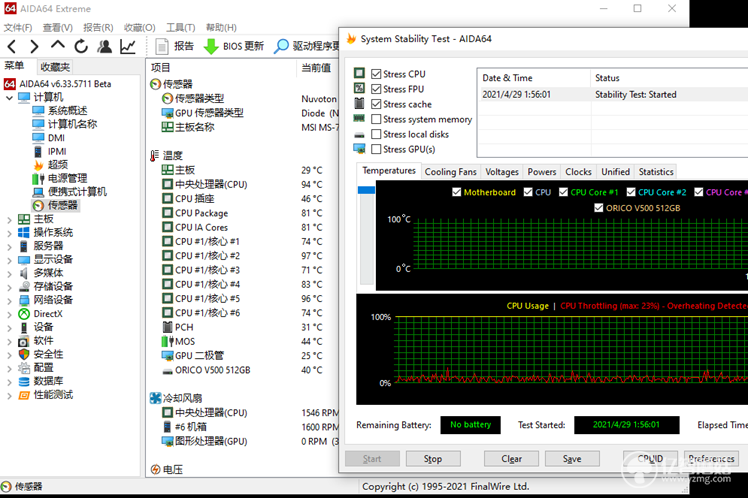Click the 存储设备 icon in tree

pos(24,286)
